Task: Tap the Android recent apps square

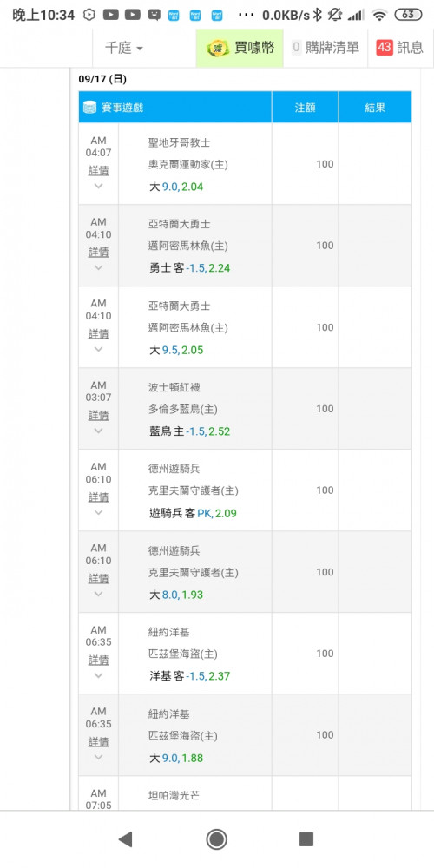Action: coord(306,839)
